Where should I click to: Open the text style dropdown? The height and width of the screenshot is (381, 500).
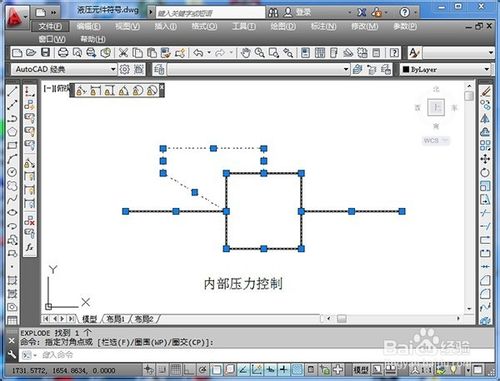pos(459,53)
